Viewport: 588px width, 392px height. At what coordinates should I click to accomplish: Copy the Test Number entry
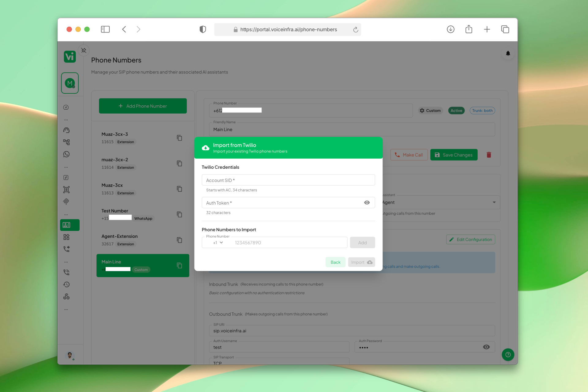click(179, 214)
